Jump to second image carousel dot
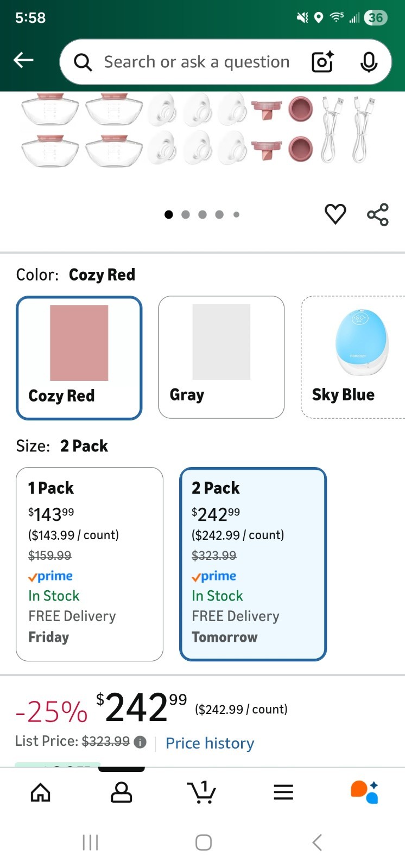 pyautogui.click(x=186, y=215)
